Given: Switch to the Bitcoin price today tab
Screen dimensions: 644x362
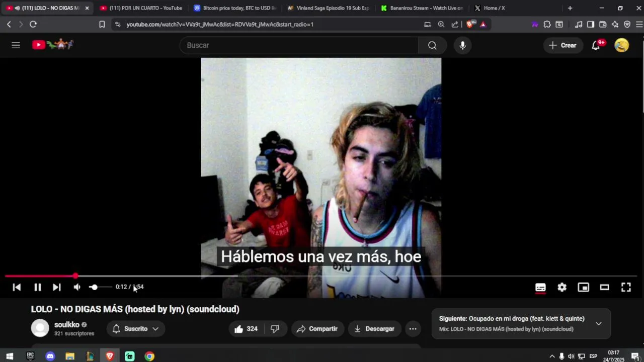Looking at the screenshot, I should 235,8.
